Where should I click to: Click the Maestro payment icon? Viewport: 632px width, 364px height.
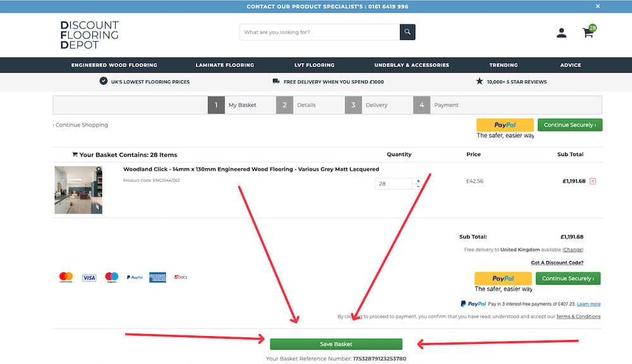112,277
